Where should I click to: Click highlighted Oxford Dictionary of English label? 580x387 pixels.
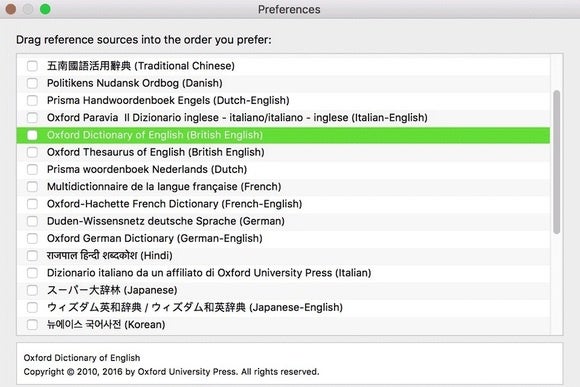[155, 135]
